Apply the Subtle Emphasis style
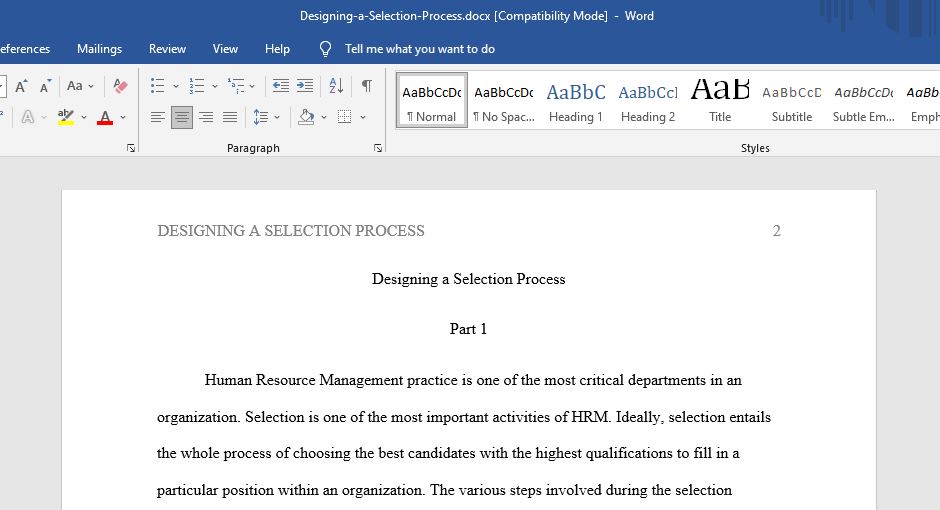The width and height of the screenshot is (940, 510). coord(863,101)
